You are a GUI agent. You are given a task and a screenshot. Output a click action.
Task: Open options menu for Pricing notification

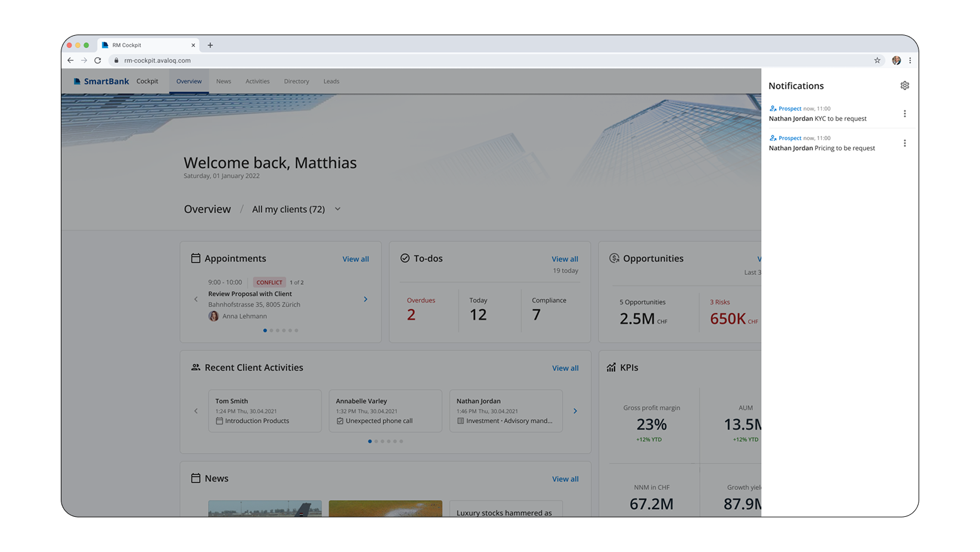point(904,143)
